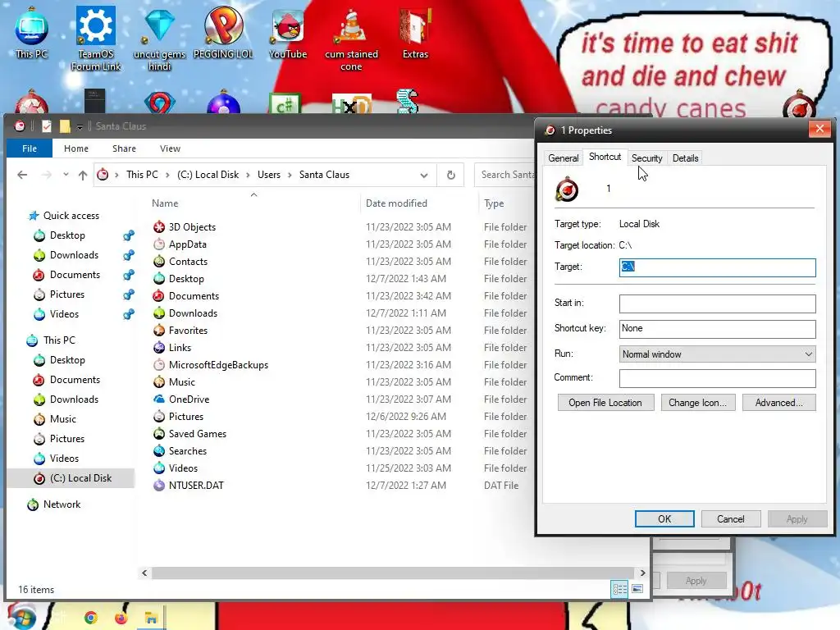Screen dimensions: 840x630
Task: Sort by Date modified column header
Action: pyautogui.click(x=396, y=203)
